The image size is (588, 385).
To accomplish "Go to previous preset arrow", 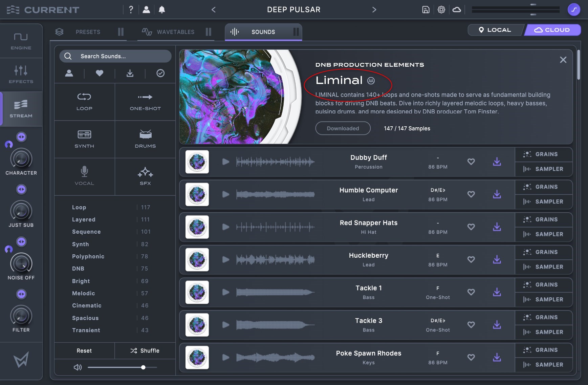I will pos(214,10).
